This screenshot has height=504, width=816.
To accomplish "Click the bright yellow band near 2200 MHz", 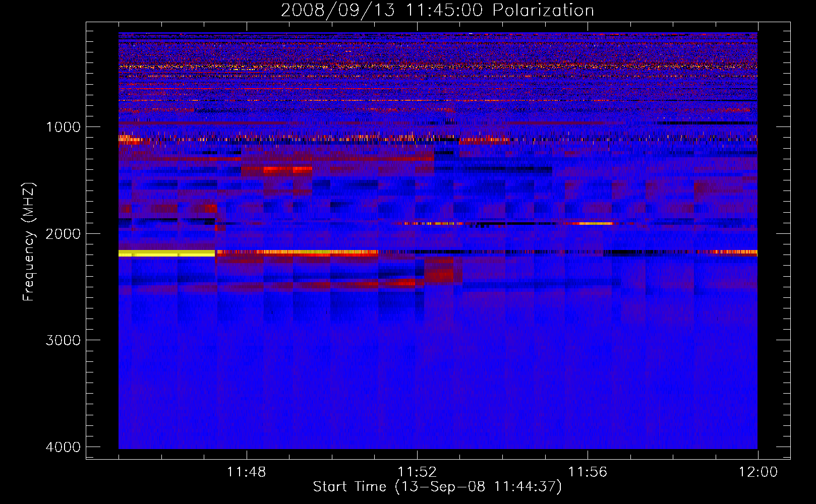I will (166, 253).
